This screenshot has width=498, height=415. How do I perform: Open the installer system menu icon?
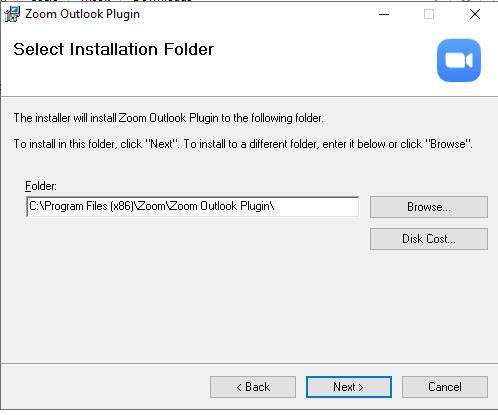click(12, 14)
